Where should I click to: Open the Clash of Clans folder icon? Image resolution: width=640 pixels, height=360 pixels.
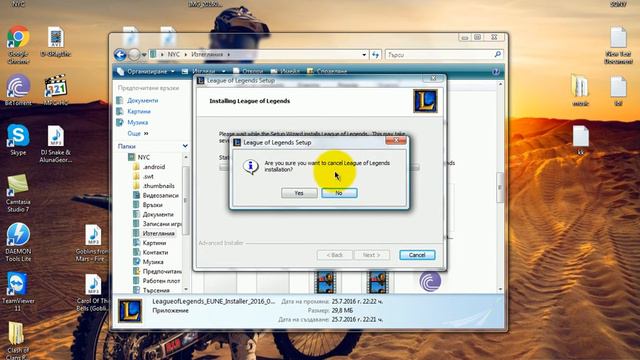[17, 340]
